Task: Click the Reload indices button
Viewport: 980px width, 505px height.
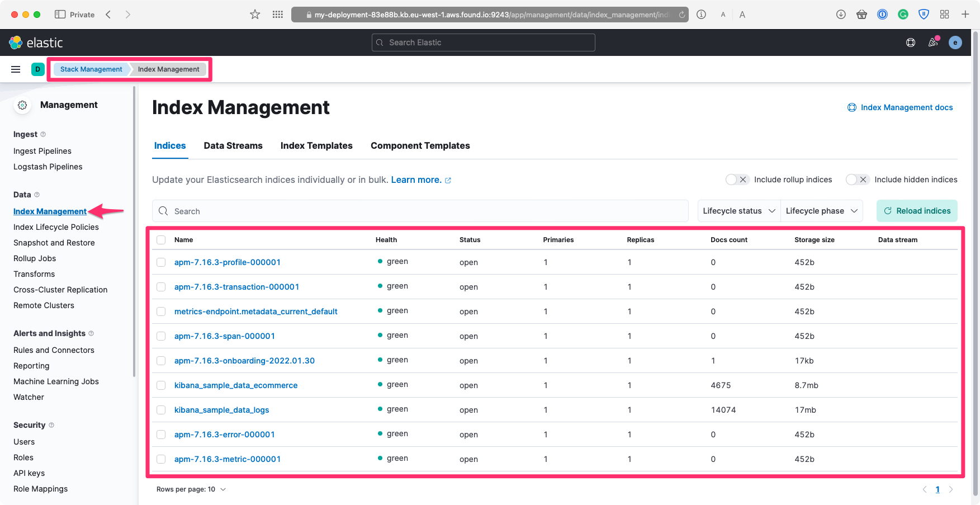Action: click(917, 211)
